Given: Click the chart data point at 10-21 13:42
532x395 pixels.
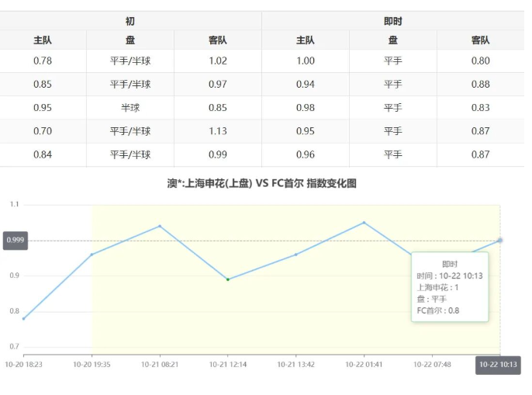Looking at the screenshot, I should tap(295, 255).
